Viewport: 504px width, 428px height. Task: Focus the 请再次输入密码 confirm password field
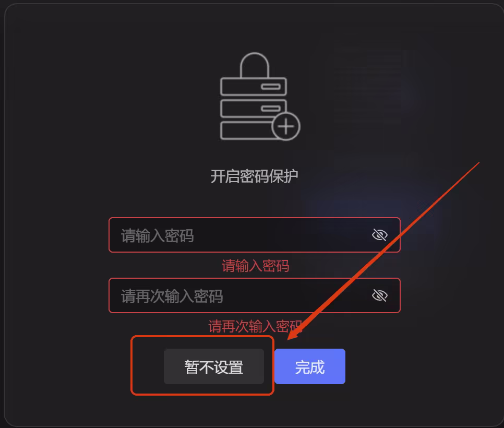255,295
